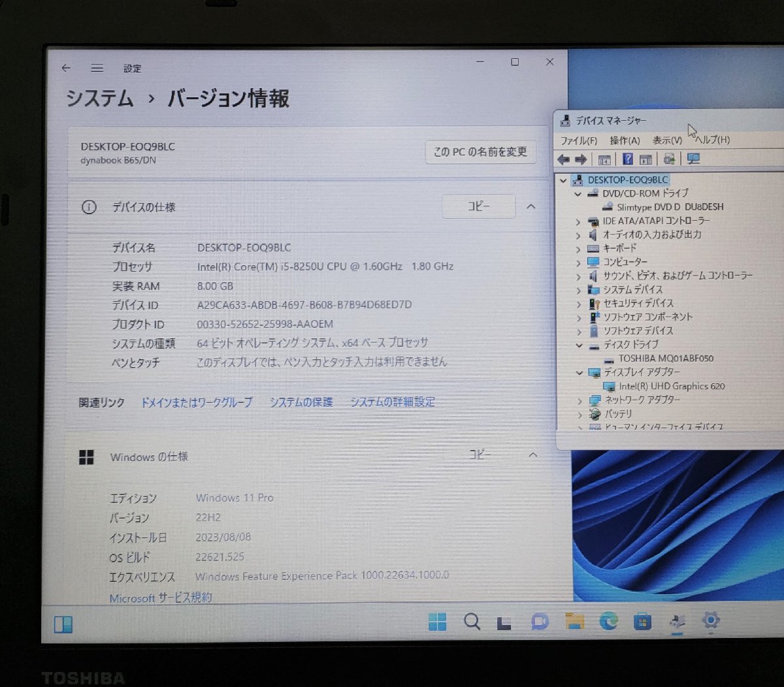Select バッテリ tree item

click(x=617, y=414)
